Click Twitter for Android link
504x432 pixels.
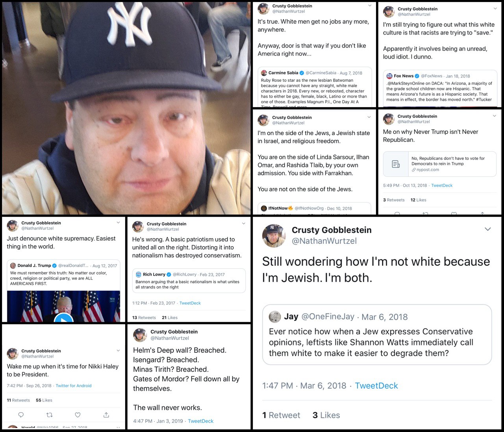coord(74,386)
